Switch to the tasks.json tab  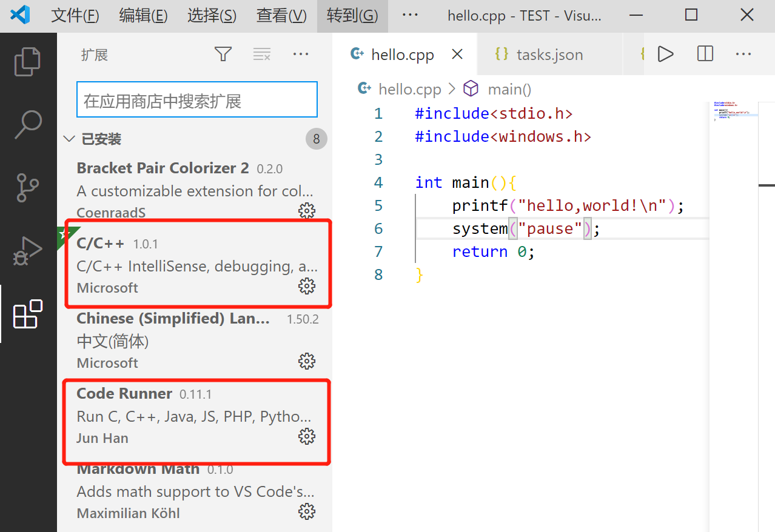tap(550, 55)
